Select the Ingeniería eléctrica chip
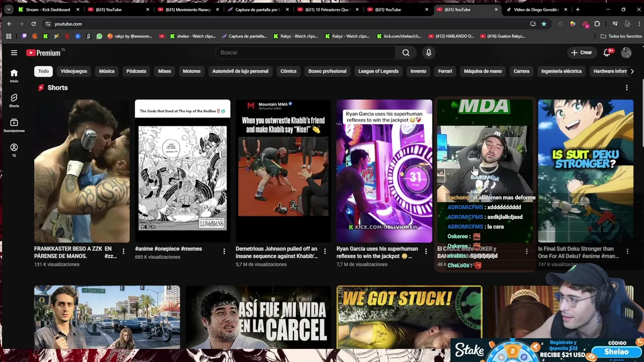Viewport: 644px width, 362px height. (x=561, y=71)
